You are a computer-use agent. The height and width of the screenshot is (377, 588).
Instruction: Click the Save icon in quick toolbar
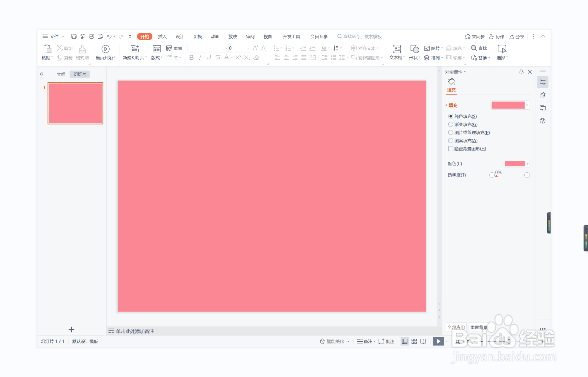pos(74,36)
